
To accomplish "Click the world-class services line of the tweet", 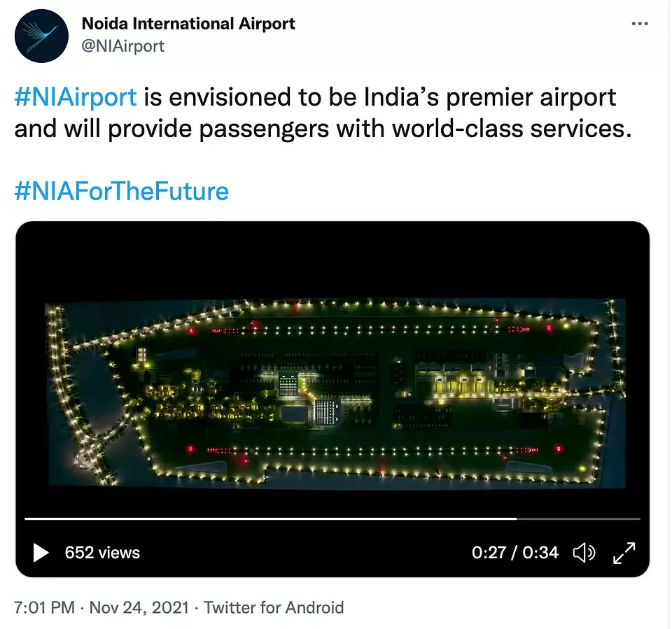I will [322, 129].
